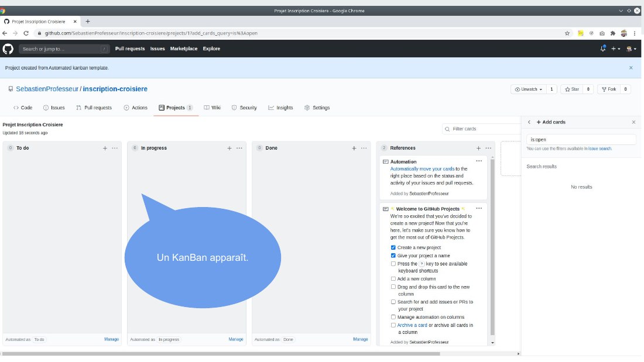Open the Archive a card link
The width and height of the screenshot is (644, 362).
pos(412,325)
